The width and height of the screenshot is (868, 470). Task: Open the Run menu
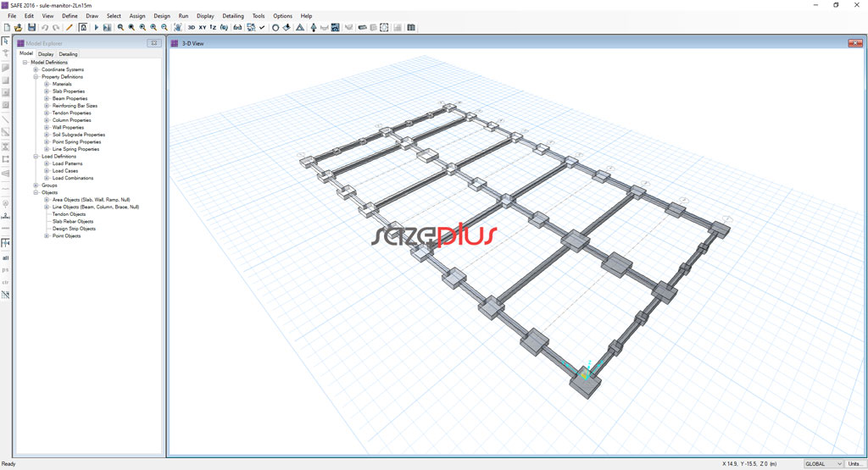183,16
